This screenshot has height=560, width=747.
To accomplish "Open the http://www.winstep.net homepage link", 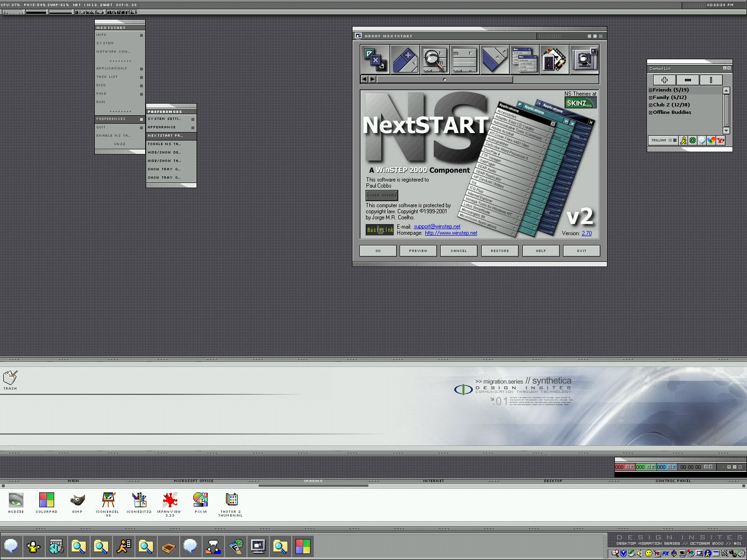I will click(451, 233).
